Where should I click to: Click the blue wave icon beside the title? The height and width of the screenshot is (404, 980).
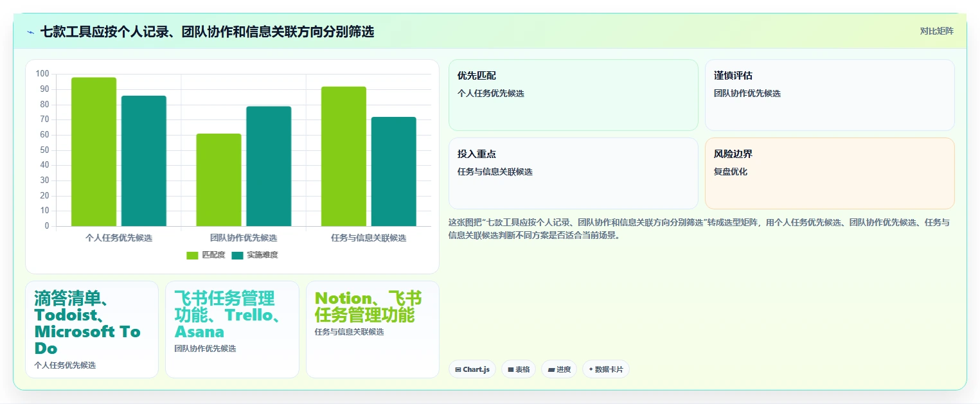point(30,32)
